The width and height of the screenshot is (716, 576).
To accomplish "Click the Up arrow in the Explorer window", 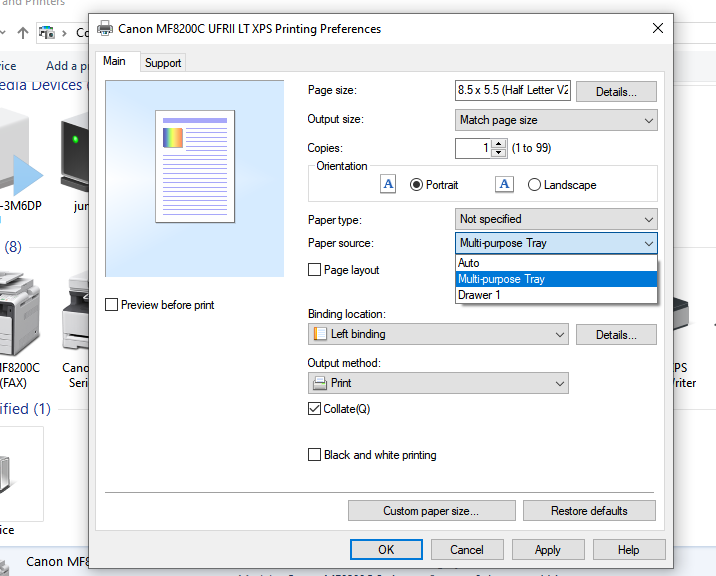I will pos(23,32).
